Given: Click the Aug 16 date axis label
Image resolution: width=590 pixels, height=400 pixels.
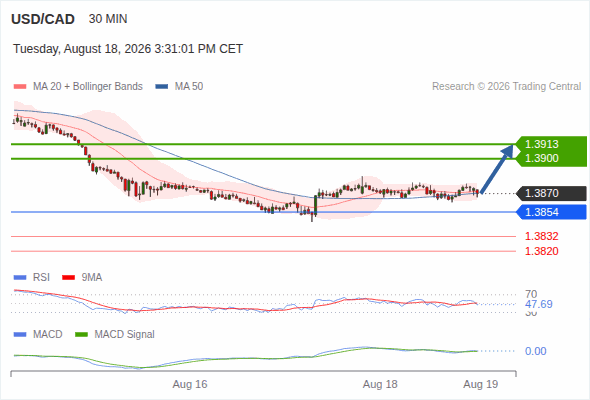Looking at the screenshot, I should 190,384.
